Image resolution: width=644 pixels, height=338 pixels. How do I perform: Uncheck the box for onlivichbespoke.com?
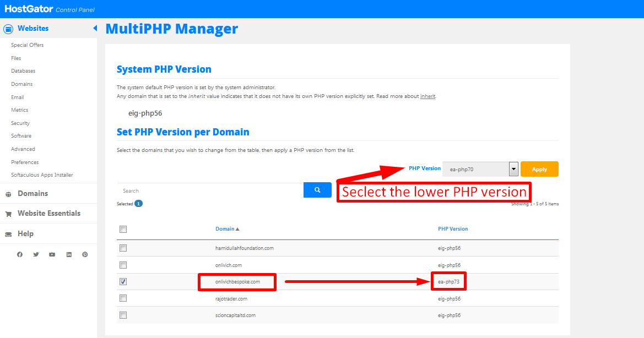(x=123, y=282)
